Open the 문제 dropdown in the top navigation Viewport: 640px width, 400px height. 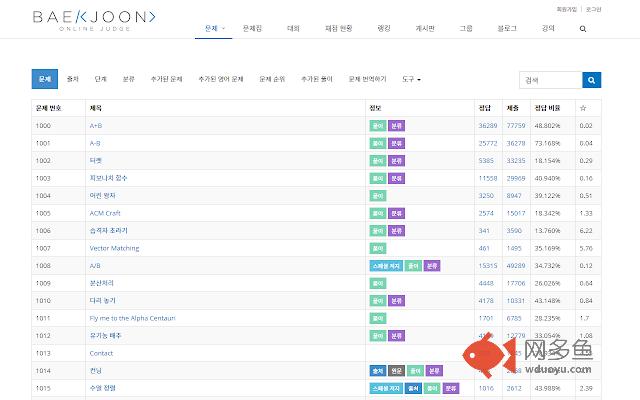[x=213, y=28]
